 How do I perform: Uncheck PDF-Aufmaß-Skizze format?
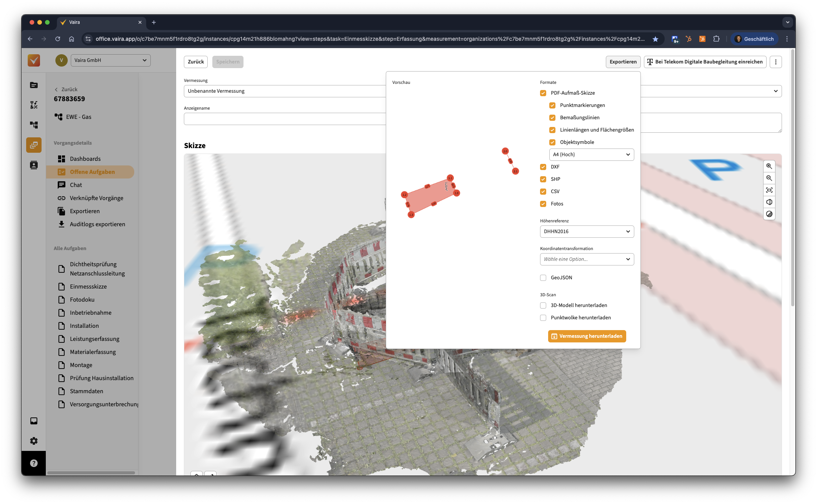coord(543,93)
